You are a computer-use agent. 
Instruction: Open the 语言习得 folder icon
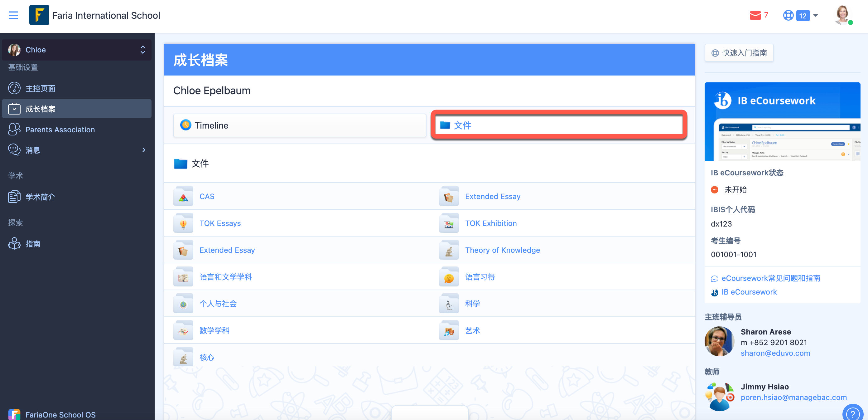(x=449, y=277)
